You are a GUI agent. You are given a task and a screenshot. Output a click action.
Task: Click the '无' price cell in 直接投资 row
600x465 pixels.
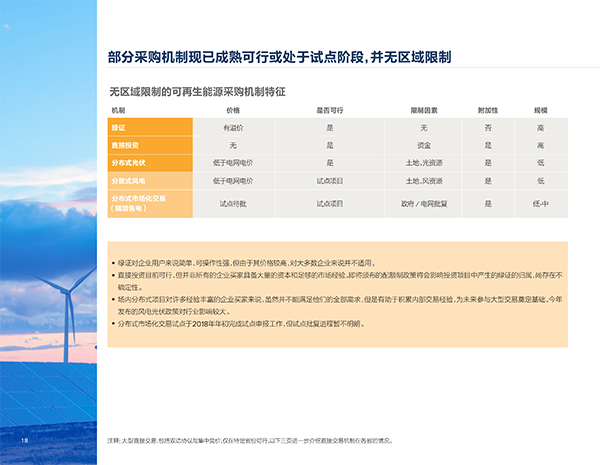pos(233,145)
